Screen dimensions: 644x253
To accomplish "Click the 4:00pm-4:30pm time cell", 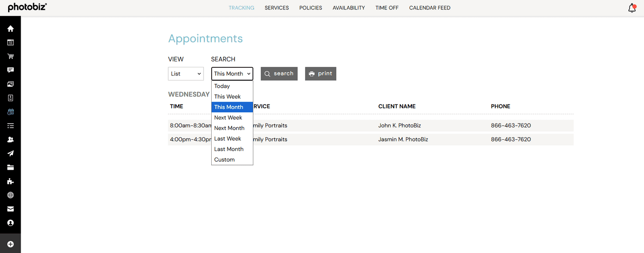I will [x=190, y=139].
